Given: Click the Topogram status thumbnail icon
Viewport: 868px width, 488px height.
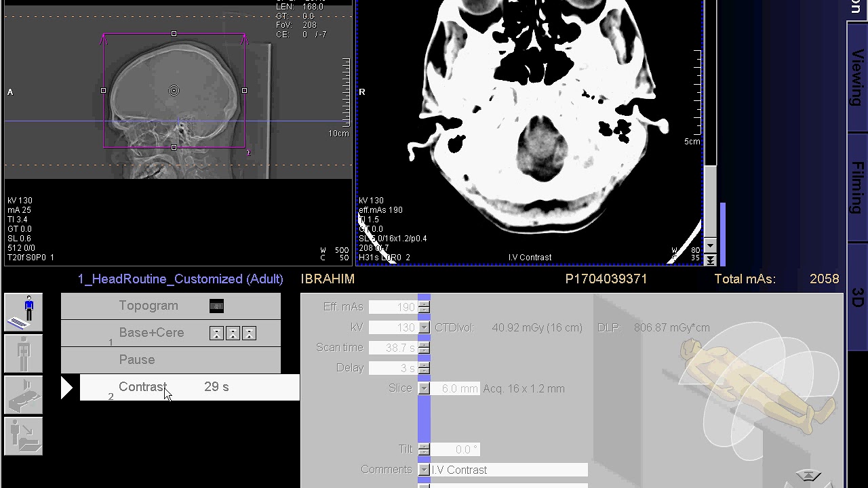Looking at the screenshot, I should coord(216,306).
